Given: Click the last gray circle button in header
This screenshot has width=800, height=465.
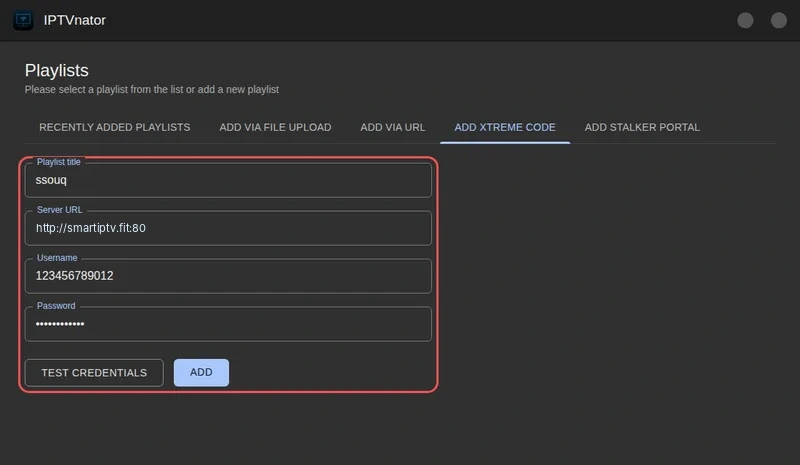Looking at the screenshot, I should [x=778, y=20].
